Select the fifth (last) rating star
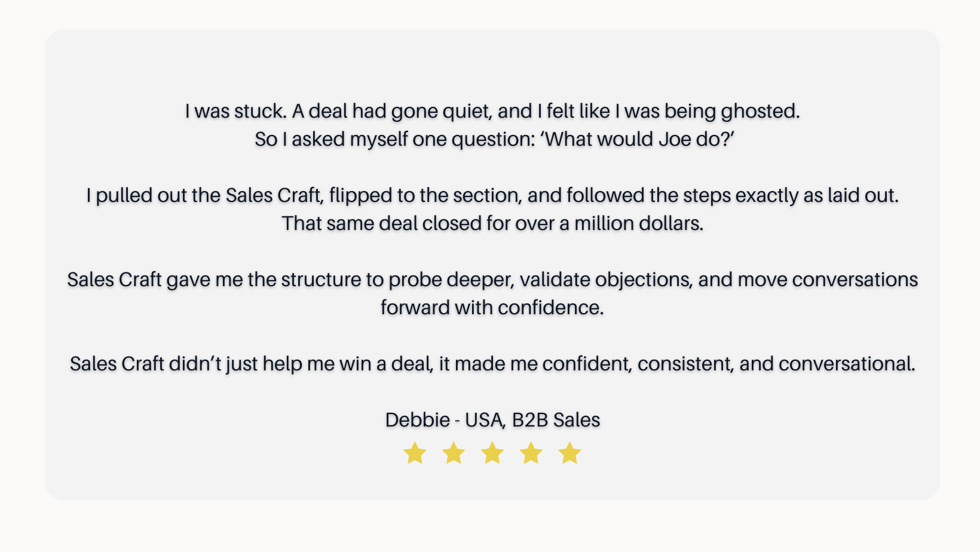Screen dimensions: 980x552 (x=570, y=453)
